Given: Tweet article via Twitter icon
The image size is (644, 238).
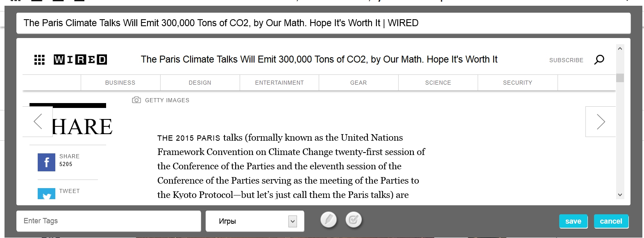Looking at the screenshot, I should pyautogui.click(x=46, y=194).
